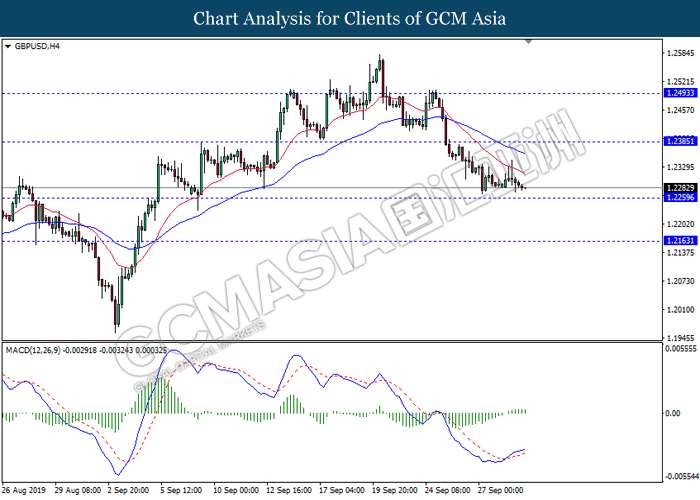The height and width of the screenshot is (500, 700).
Task: Click the GBPUSD,H4 chart label
Action: pyautogui.click(x=37, y=46)
